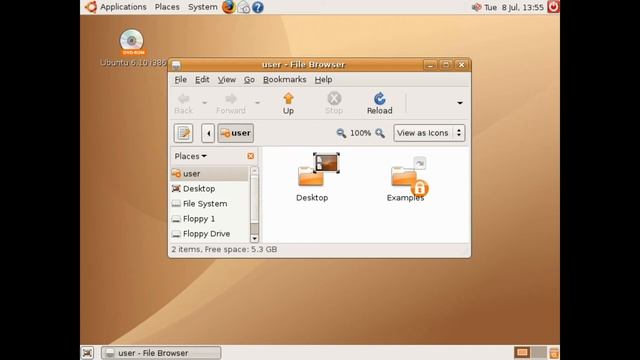640x360 pixels.
Task: Click the Show Desktop button in bottom panel
Action: pyautogui.click(x=87, y=353)
